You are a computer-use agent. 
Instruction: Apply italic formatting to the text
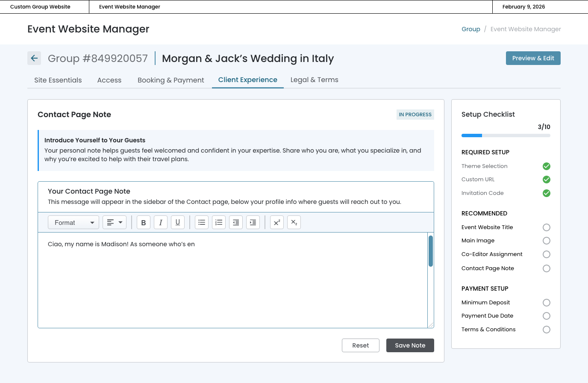[x=161, y=222]
